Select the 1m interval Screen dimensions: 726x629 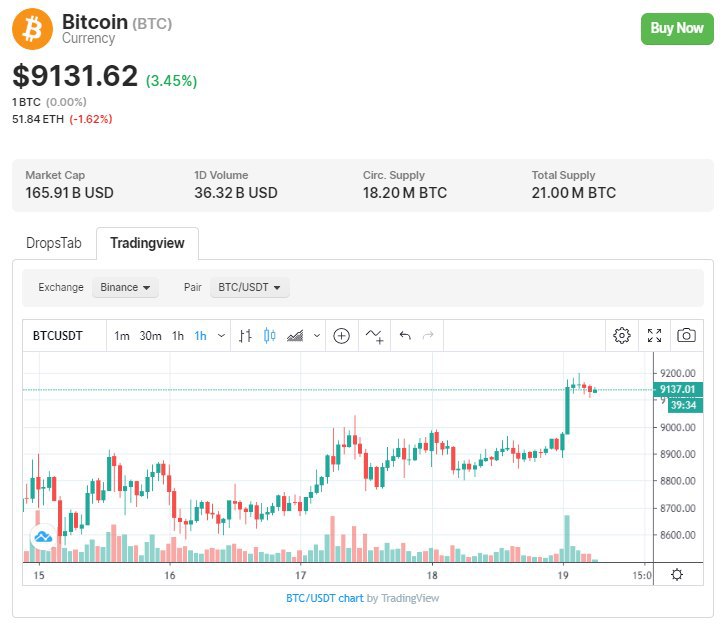122,336
